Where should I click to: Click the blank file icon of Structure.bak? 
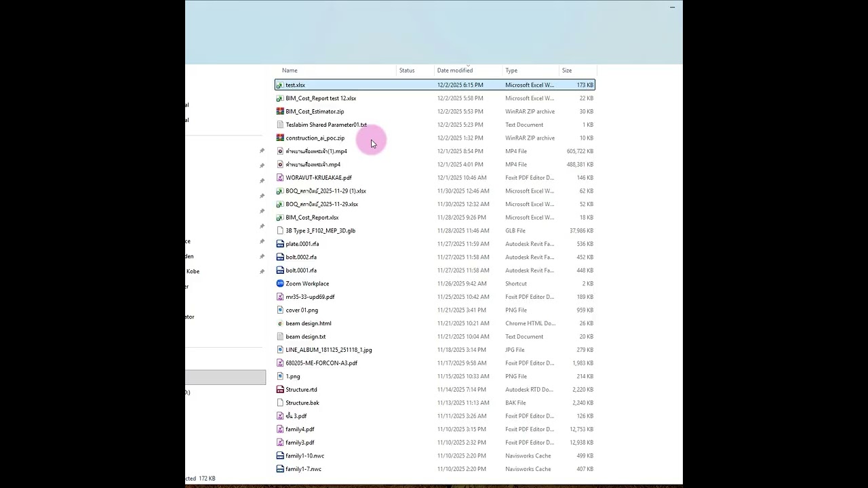280,403
